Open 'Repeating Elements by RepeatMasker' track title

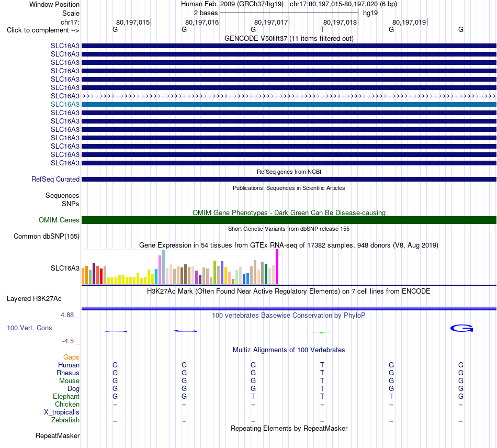289,429
